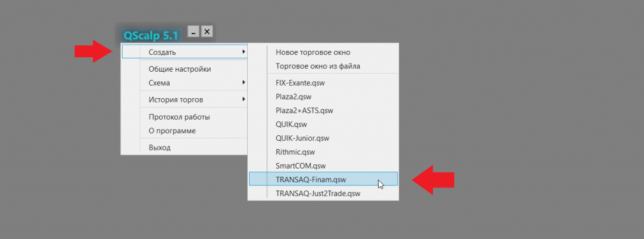
Task: Open the Создать submenu
Action: point(185,52)
